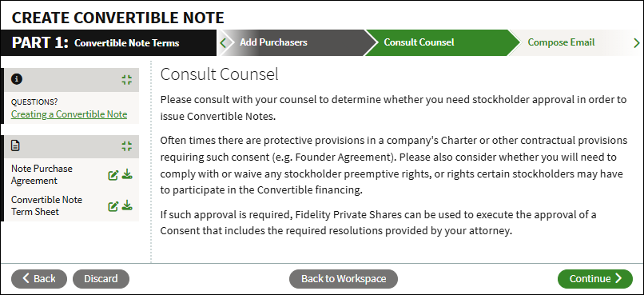Click the Back button

pos(39,278)
